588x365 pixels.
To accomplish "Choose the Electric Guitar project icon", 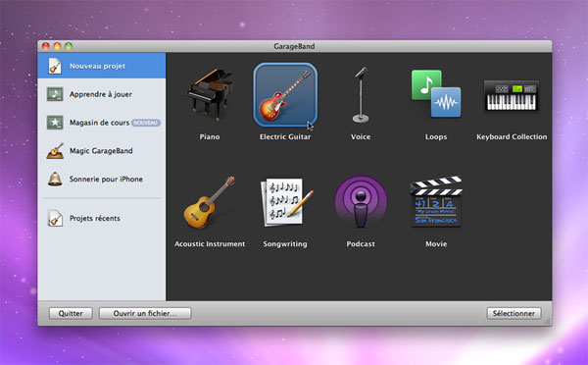I will tap(285, 94).
